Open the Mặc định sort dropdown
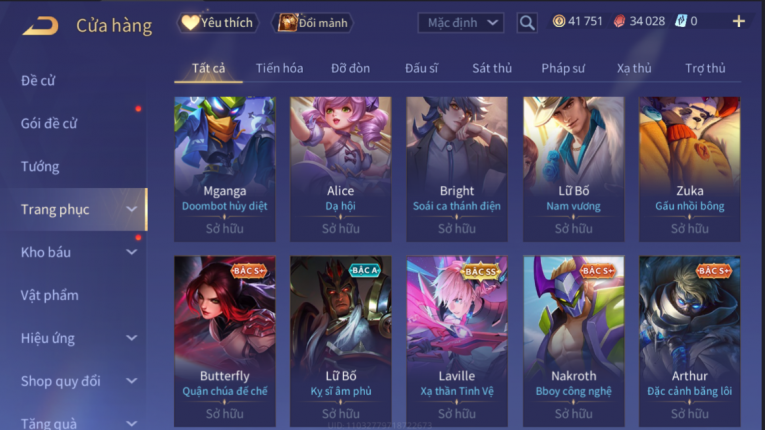The width and height of the screenshot is (765, 430). [x=461, y=23]
